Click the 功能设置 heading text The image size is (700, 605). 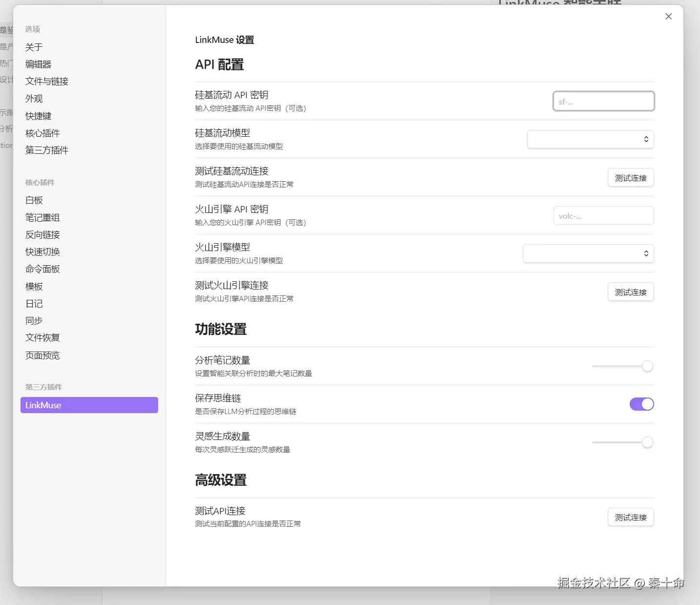(x=221, y=329)
